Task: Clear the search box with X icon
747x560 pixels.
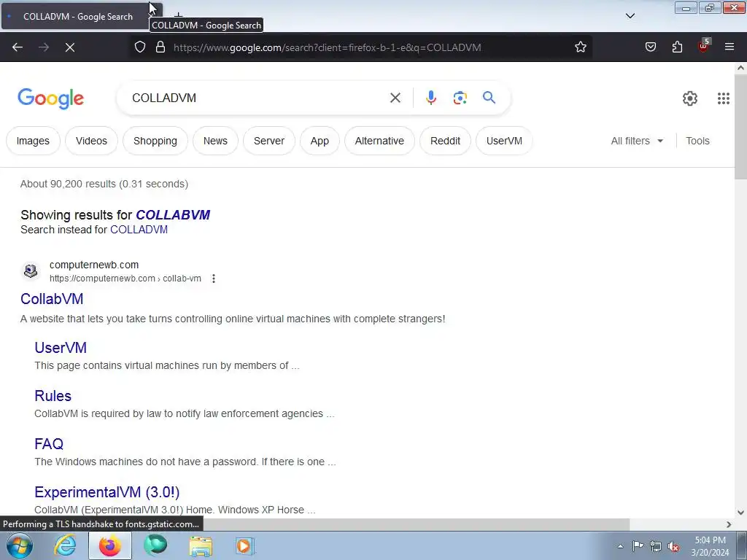Action: [x=395, y=98]
